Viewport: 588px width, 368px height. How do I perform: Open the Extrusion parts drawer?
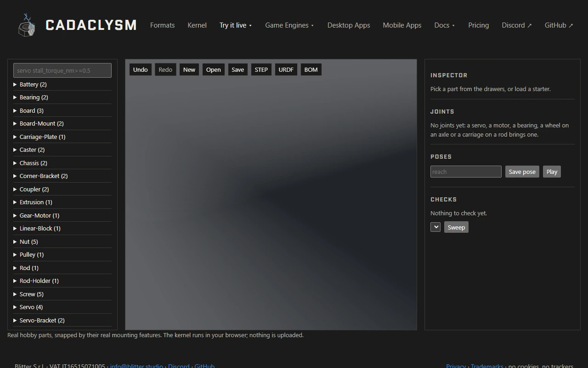pyautogui.click(x=62, y=202)
